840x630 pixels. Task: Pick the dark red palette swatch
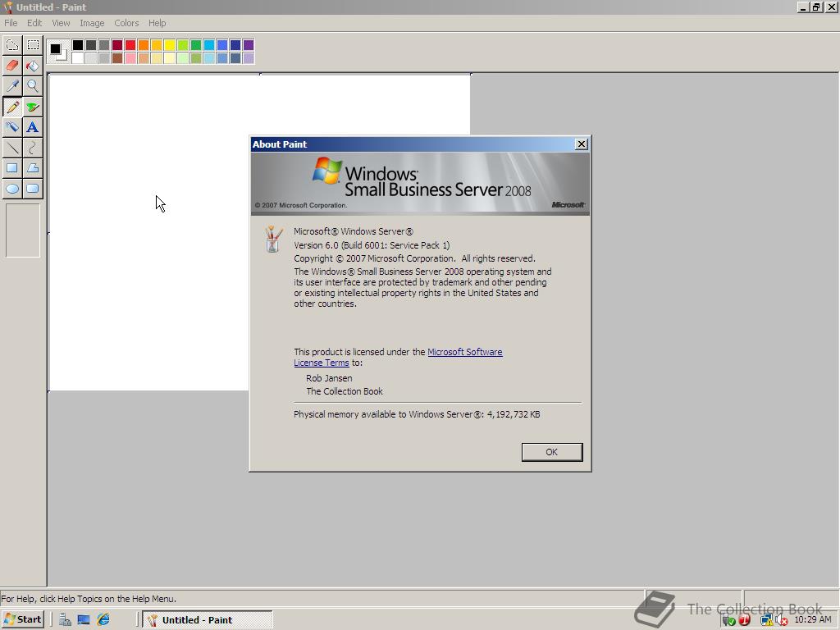pyautogui.click(x=117, y=45)
